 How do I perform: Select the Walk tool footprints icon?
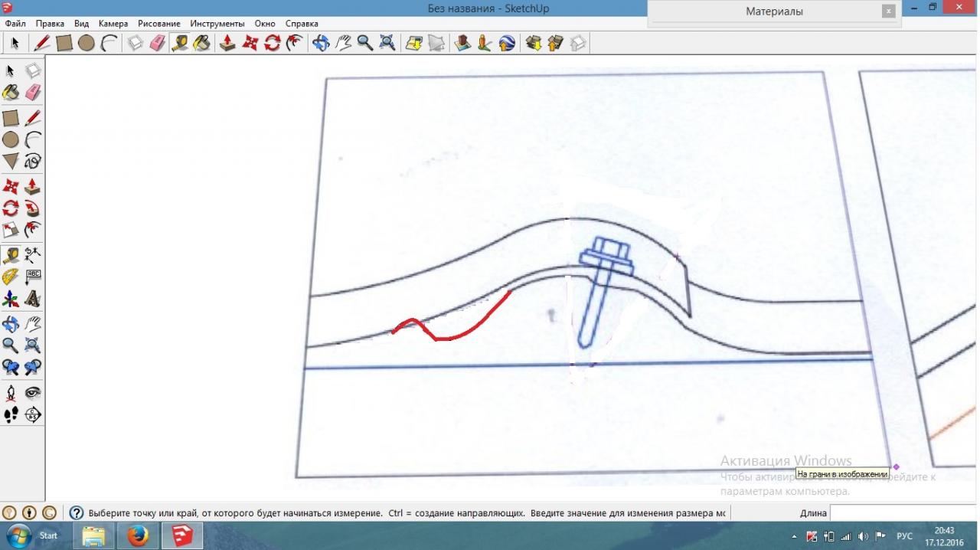pyautogui.click(x=11, y=415)
